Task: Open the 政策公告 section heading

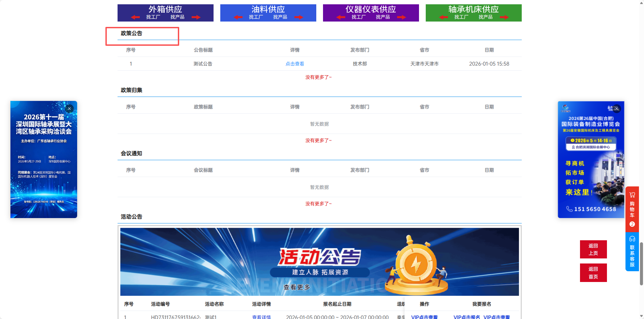Action: (x=131, y=33)
